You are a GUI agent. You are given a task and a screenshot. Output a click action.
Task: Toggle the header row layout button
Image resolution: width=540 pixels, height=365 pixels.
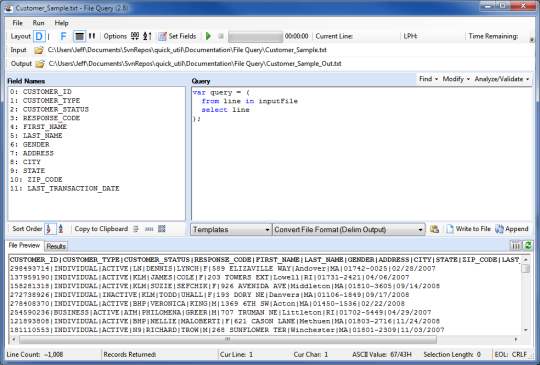79,36
